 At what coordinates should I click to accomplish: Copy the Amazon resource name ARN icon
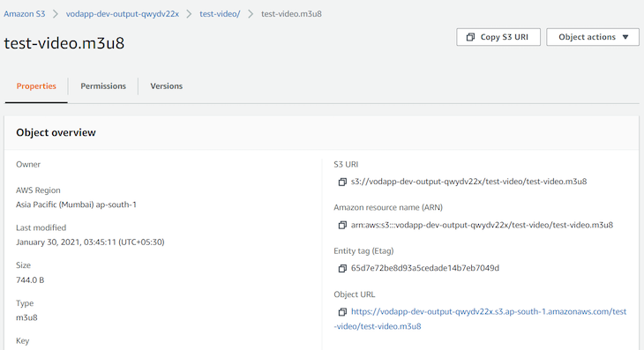[x=342, y=225]
